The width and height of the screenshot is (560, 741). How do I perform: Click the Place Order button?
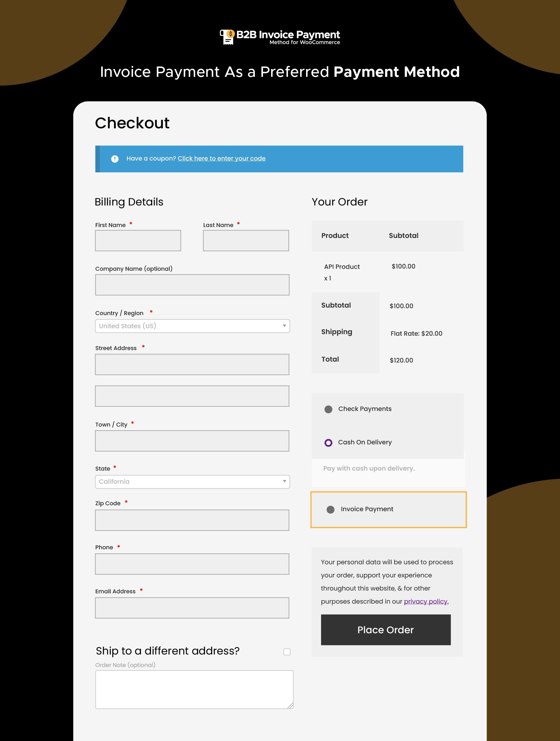tap(385, 630)
